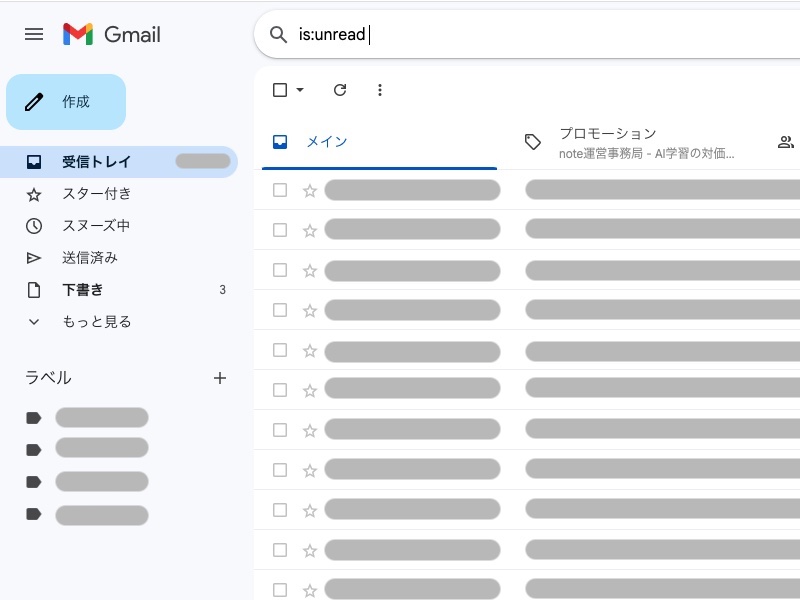Switch to the メイン tab

pos(327,142)
